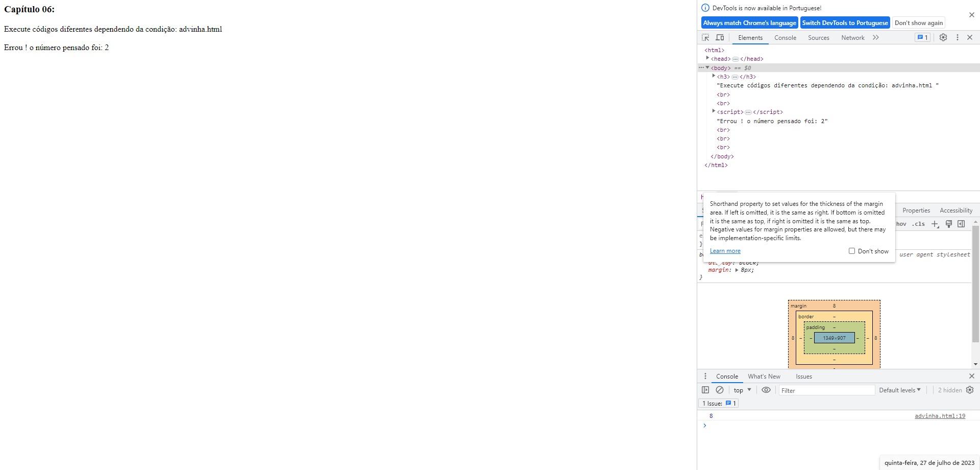The image size is (980, 470).
Task: Expand the h3 element triangle
Action: point(714,76)
